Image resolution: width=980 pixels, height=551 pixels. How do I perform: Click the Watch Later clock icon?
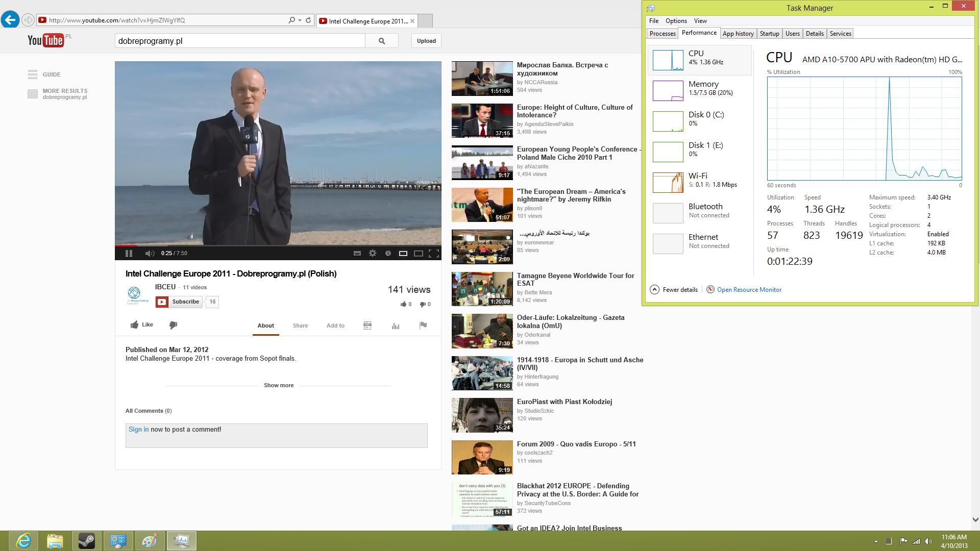[x=388, y=253]
